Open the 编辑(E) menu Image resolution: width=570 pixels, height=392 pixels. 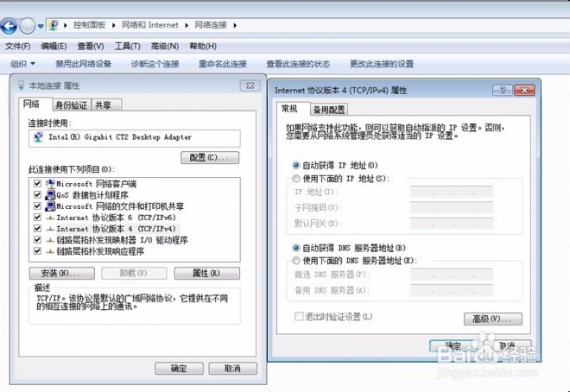coord(54,46)
